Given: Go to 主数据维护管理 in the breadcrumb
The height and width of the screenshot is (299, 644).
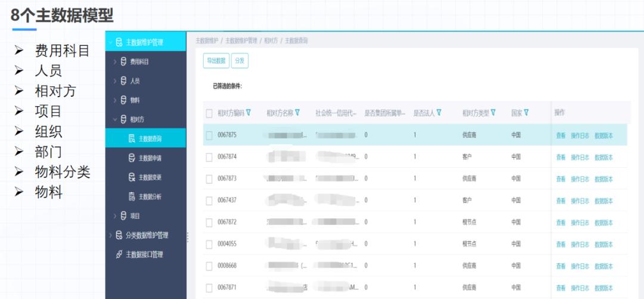Looking at the screenshot, I should pyautogui.click(x=241, y=41).
